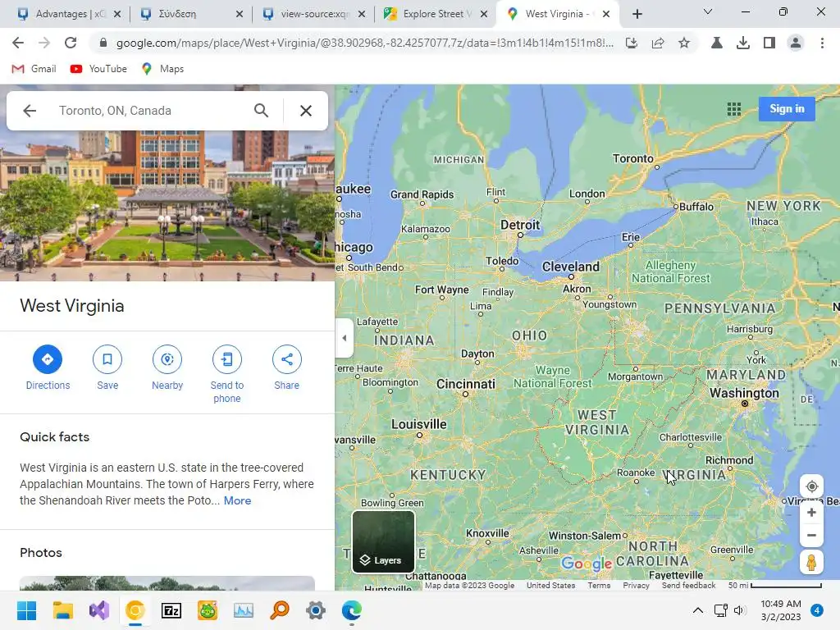Image resolution: width=840 pixels, height=630 pixels.
Task: Open the Chrome three-dot menu
Action: pos(822,43)
